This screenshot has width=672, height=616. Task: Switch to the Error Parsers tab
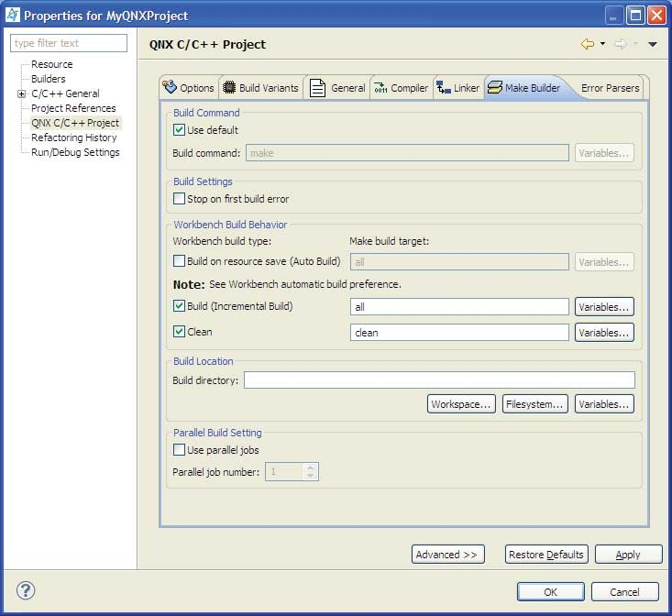click(611, 88)
